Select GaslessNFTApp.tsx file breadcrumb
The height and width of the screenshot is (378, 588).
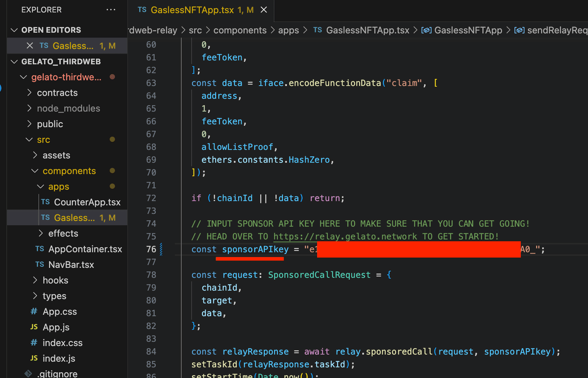coord(368,30)
